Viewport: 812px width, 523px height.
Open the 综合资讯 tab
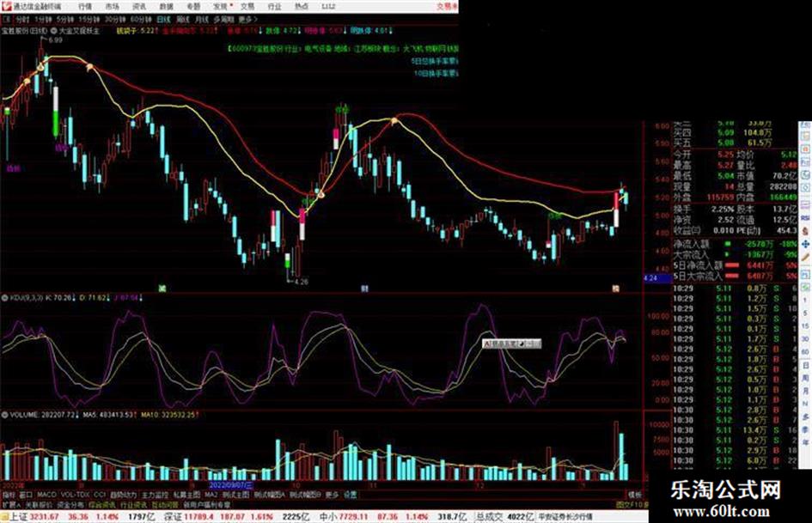tap(102, 505)
